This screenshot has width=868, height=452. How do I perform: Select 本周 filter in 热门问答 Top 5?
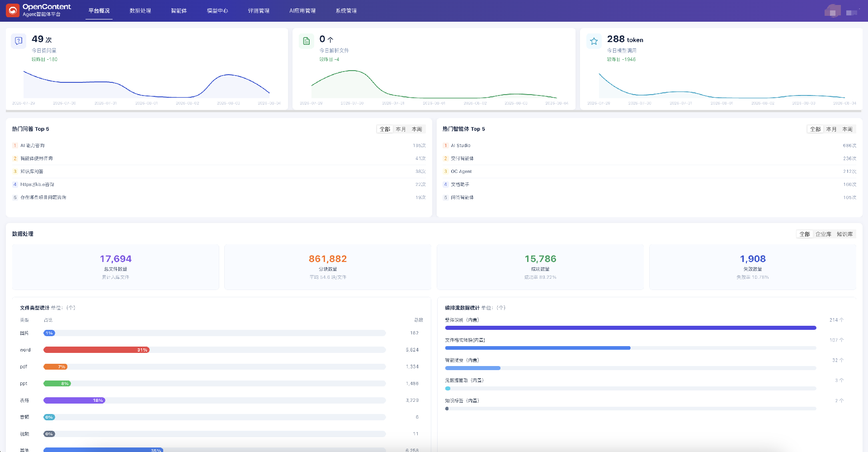tap(417, 129)
